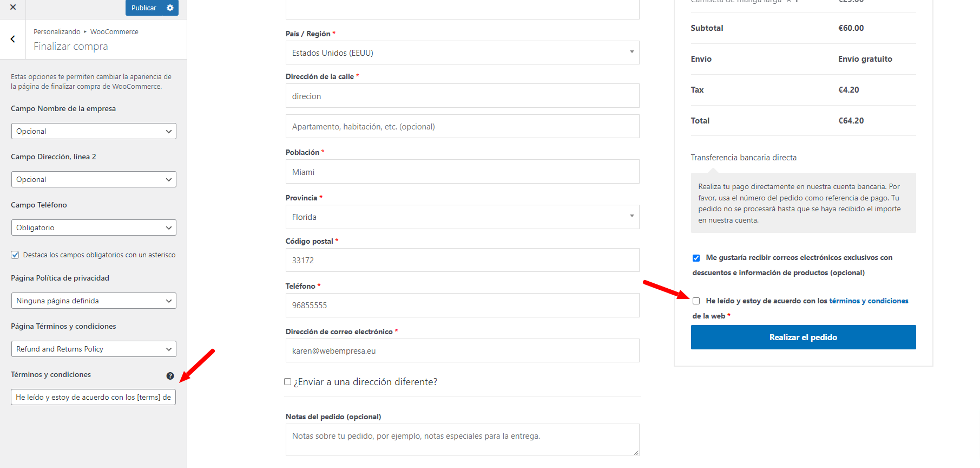Click the Envío gratuito shipping text
Image resolution: width=980 pixels, height=468 pixels.
[x=865, y=59]
